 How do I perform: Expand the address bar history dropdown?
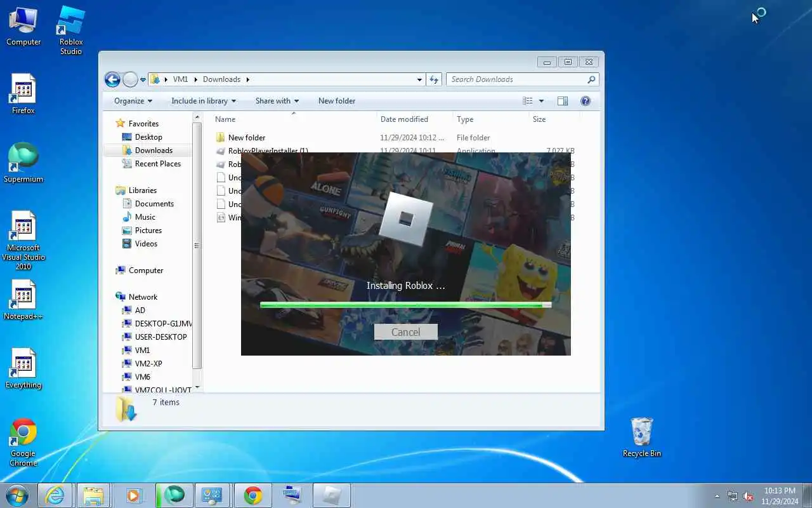click(419, 79)
